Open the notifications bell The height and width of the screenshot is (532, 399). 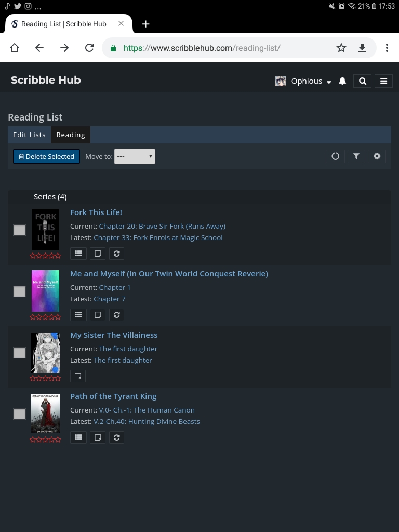[x=342, y=81]
